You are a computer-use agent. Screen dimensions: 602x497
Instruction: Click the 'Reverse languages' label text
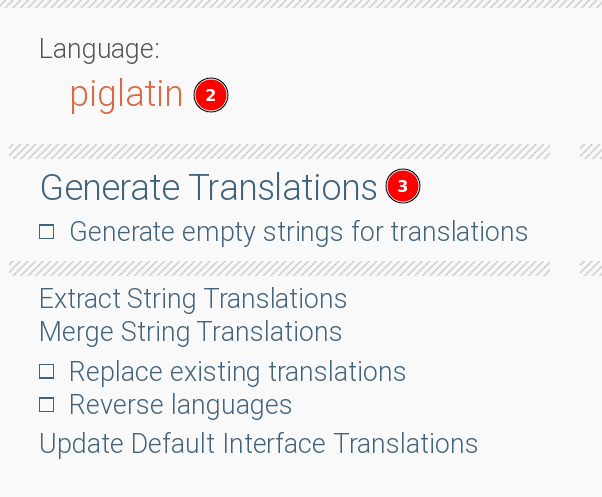click(180, 405)
